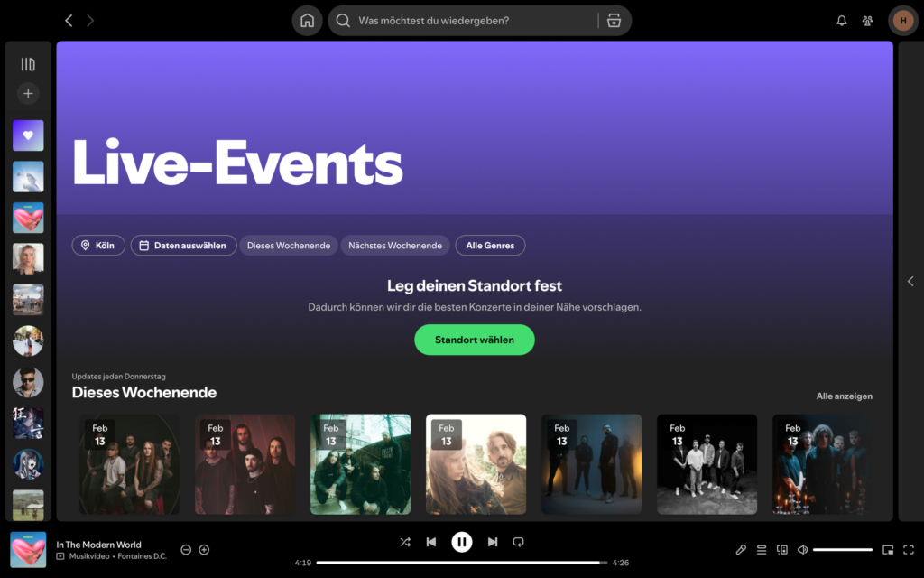The image size is (924, 578).
Task: Select the Nächstes Wochenende filter chip
Action: (x=395, y=245)
